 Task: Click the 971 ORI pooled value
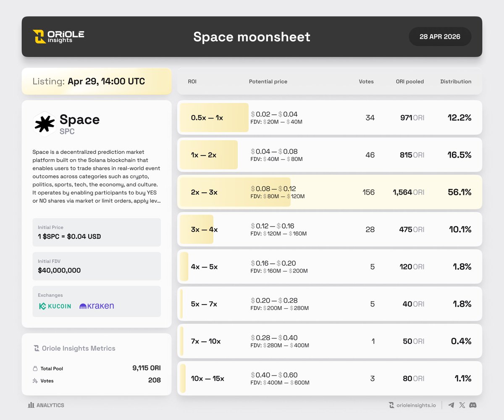click(x=412, y=118)
